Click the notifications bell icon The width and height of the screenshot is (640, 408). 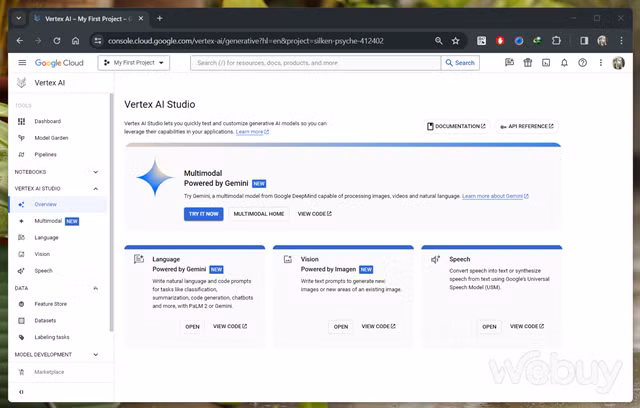564,62
